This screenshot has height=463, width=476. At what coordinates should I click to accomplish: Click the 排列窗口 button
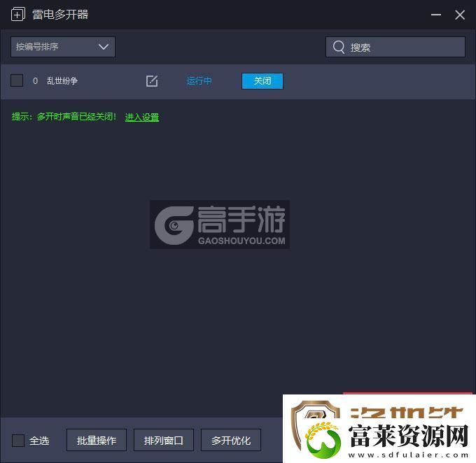pos(164,440)
